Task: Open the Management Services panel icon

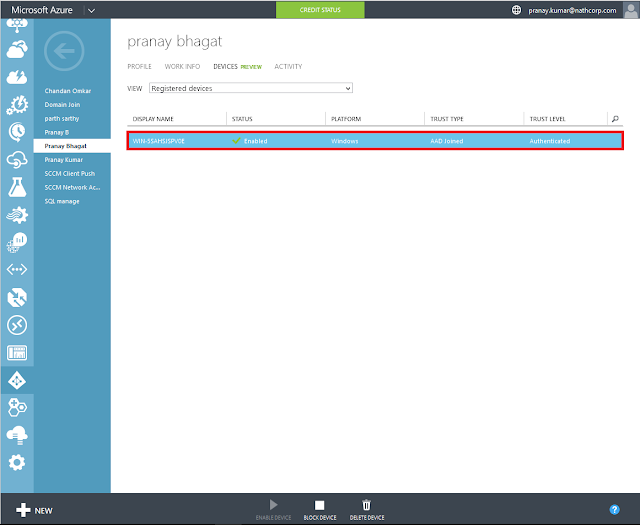Action: coord(17,353)
